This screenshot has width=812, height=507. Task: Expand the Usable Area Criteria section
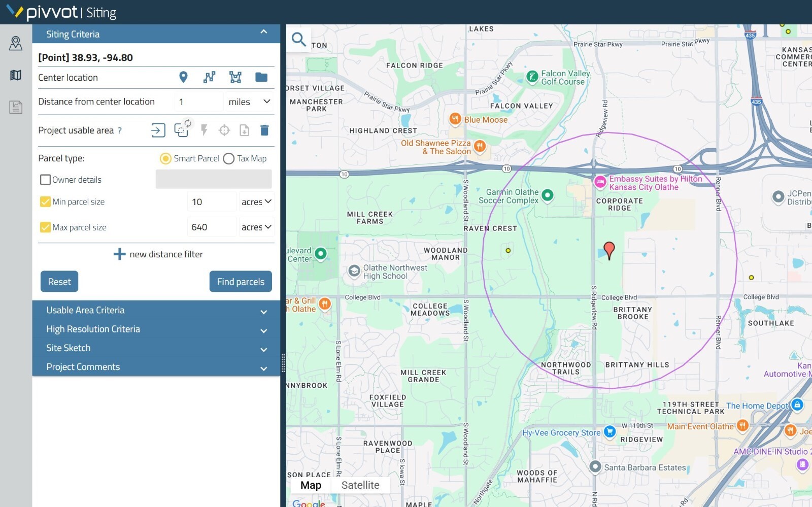coord(156,310)
